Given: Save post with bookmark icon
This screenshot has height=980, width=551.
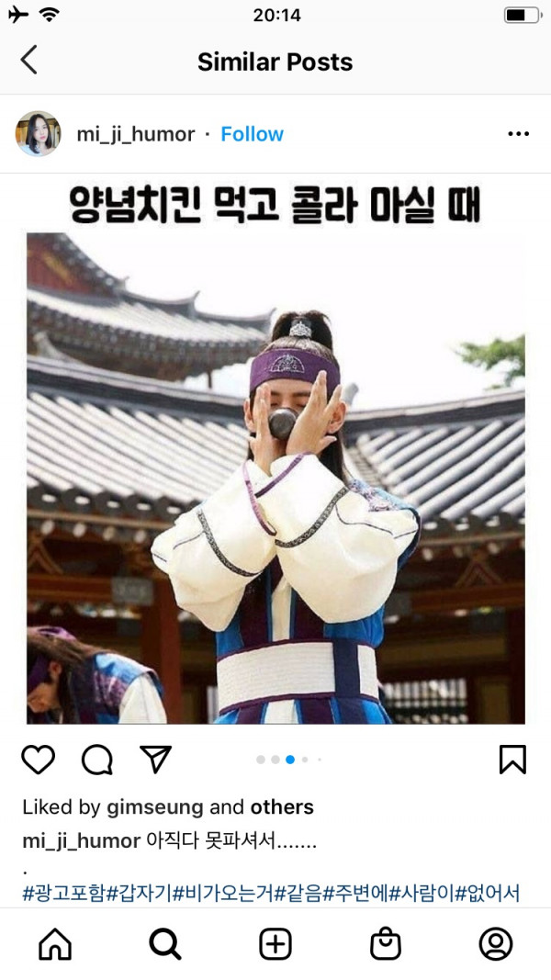Looking at the screenshot, I should (x=513, y=760).
